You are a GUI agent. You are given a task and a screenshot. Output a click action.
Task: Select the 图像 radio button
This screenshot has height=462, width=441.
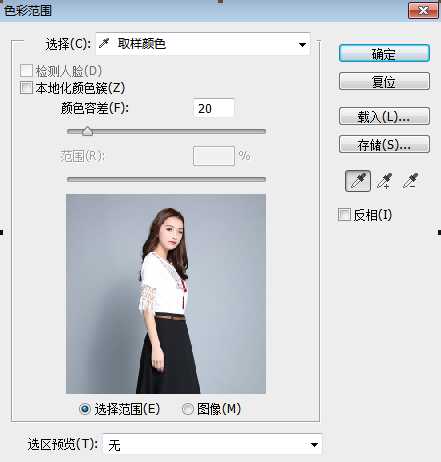[x=188, y=409]
